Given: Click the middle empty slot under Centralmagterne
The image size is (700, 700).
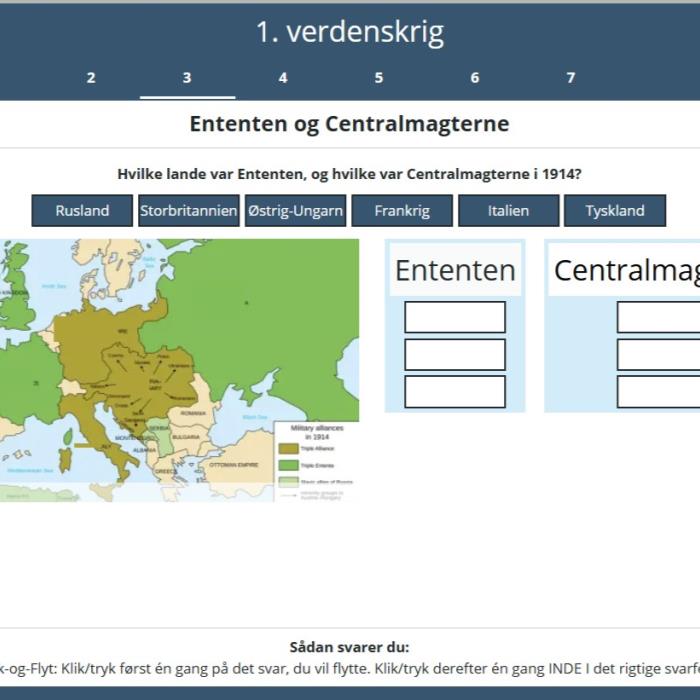Looking at the screenshot, I should click(x=658, y=355).
